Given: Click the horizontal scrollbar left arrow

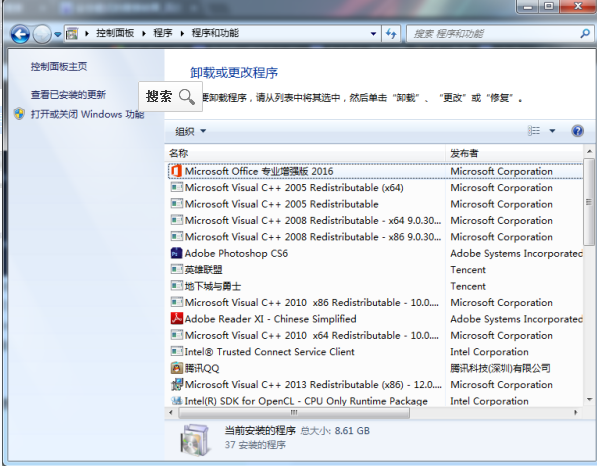Looking at the screenshot, I should pos(171,413).
